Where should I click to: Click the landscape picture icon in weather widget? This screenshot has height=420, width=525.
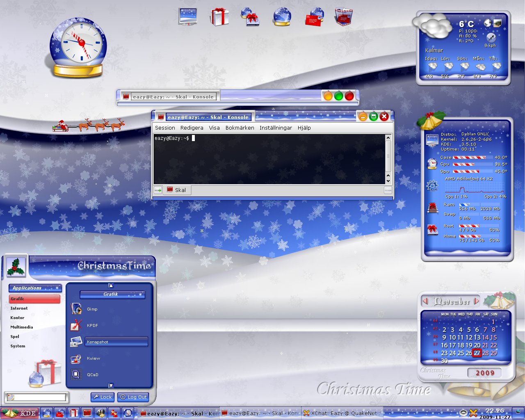498,23
